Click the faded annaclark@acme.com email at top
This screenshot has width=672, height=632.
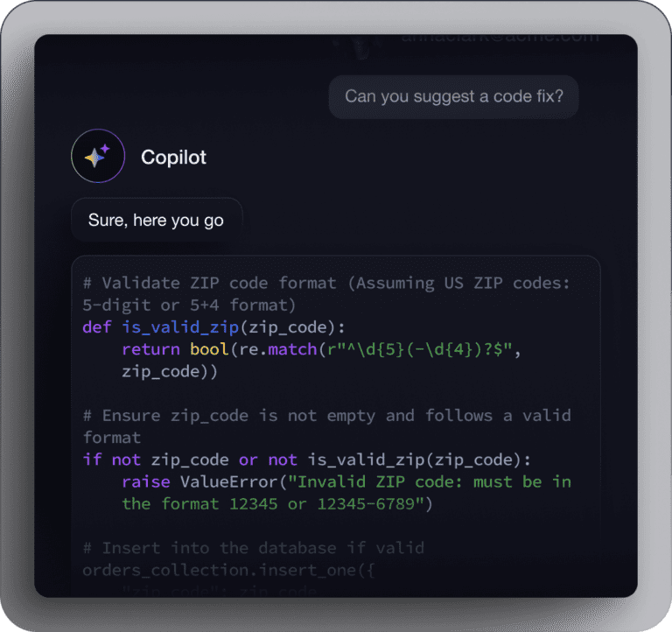(500, 37)
